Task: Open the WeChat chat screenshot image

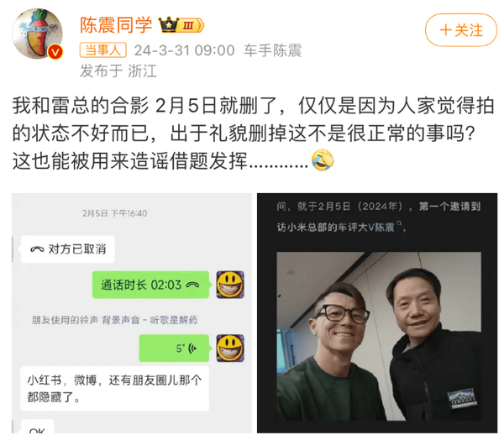Action: pyautogui.click(x=132, y=313)
